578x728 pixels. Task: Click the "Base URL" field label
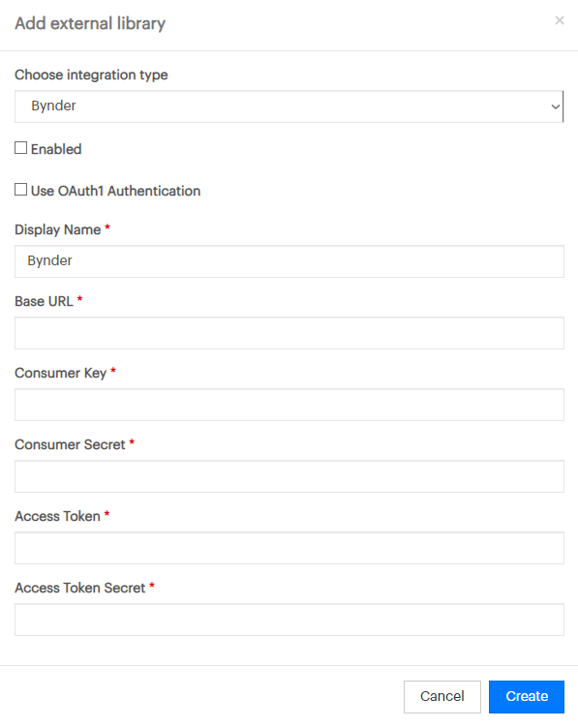pyautogui.click(x=45, y=301)
